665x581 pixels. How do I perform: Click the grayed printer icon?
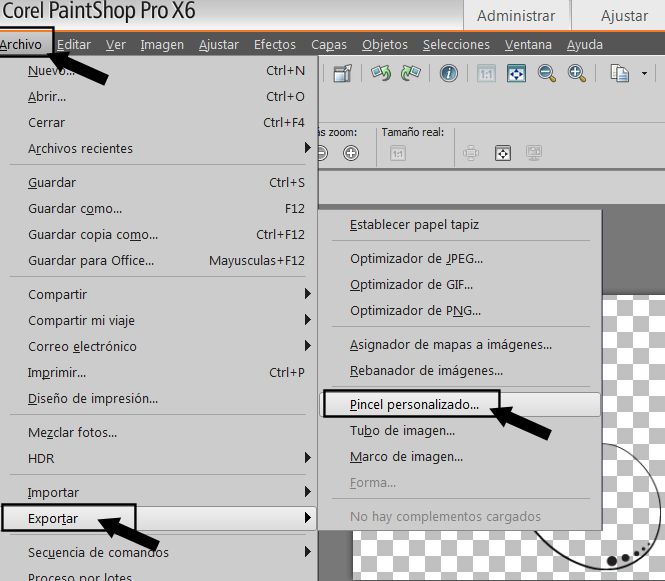coord(471,153)
